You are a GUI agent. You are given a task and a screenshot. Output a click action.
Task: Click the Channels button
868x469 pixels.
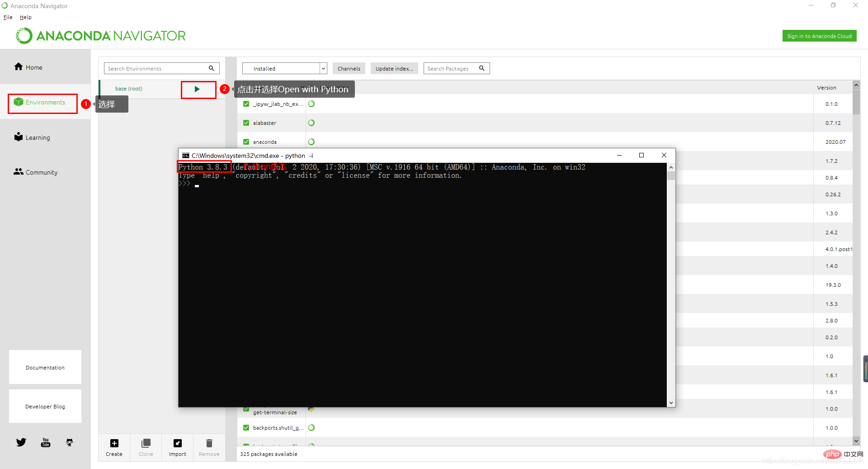pyautogui.click(x=349, y=69)
